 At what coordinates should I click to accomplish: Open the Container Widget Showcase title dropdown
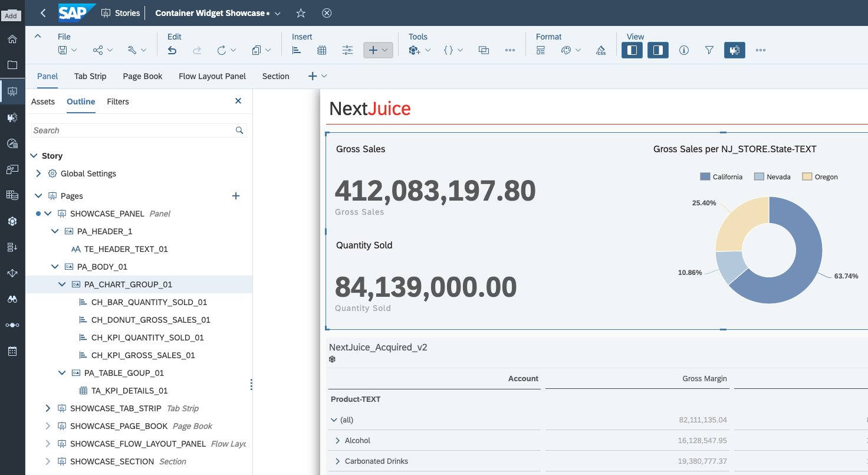(x=277, y=12)
